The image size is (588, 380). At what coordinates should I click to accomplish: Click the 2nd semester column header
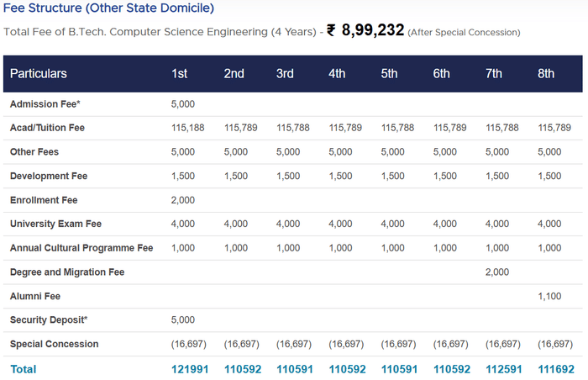[234, 74]
